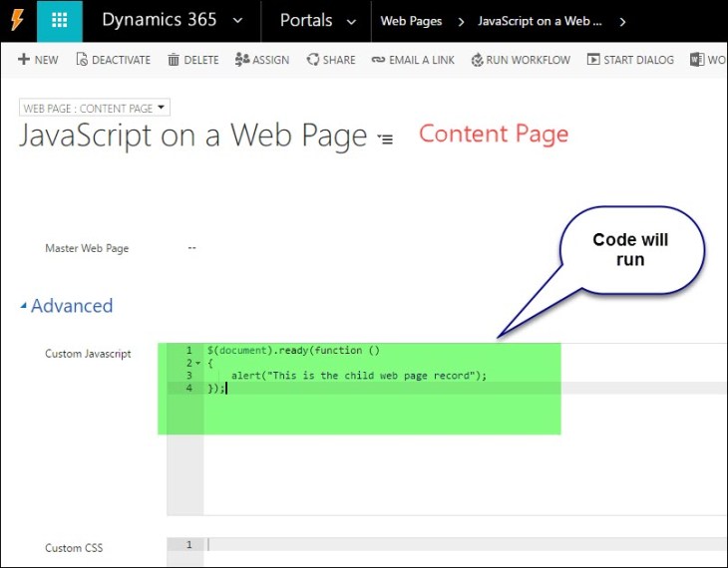Screen dimensions: 728x568
Task: Click the Deactivate document icon
Action: (x=82, y=60)
